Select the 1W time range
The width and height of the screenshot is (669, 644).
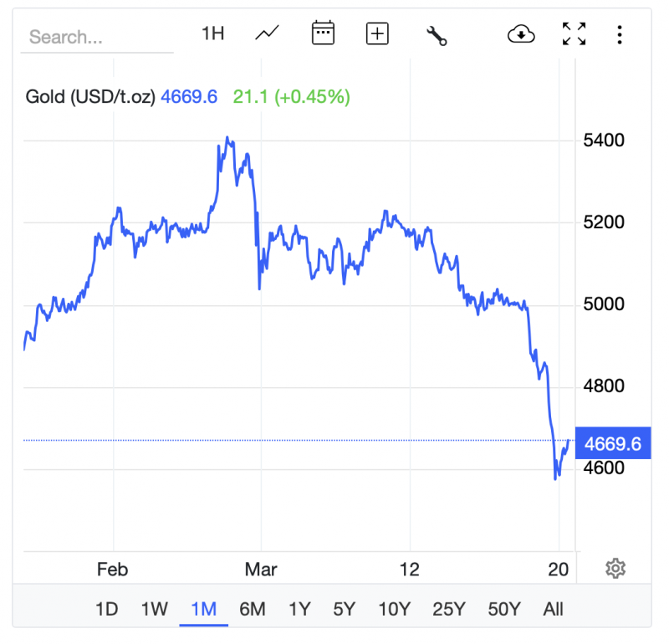click(x=154, y=609)
